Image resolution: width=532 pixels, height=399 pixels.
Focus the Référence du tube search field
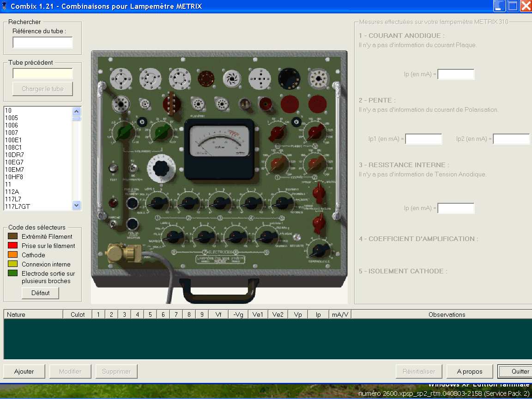coord(42,42)
